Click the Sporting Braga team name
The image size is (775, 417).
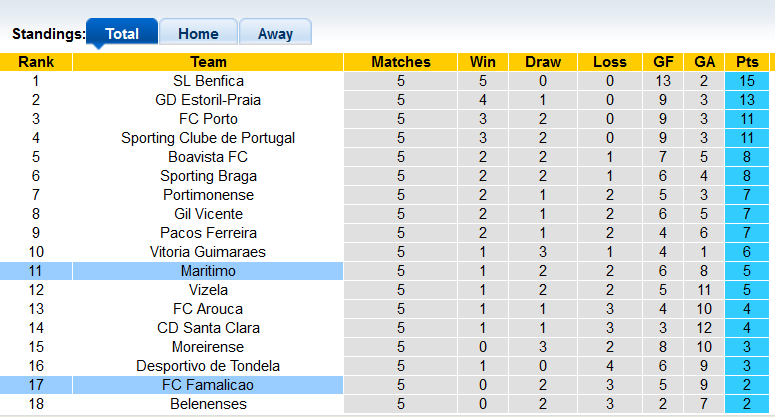point(208,176)
